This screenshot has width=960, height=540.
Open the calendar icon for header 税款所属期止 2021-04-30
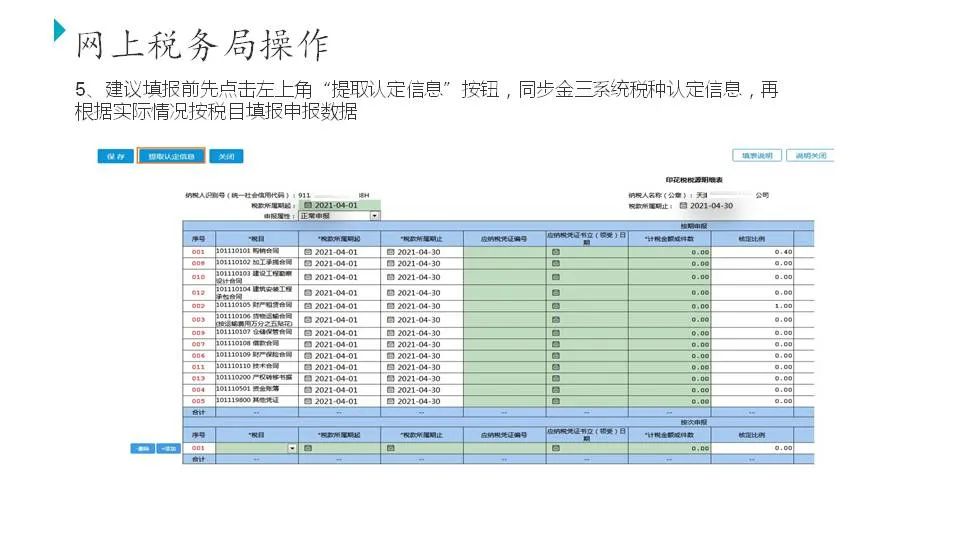tap(683, 206)
